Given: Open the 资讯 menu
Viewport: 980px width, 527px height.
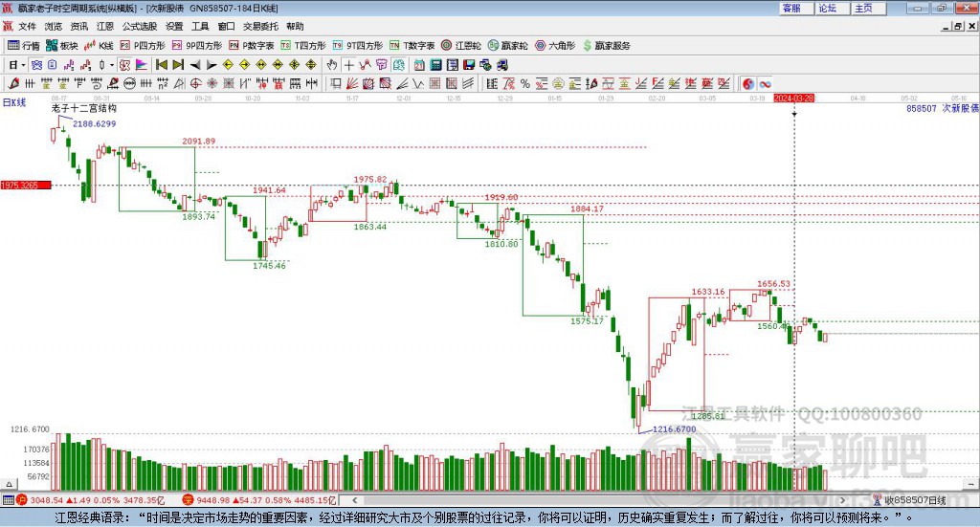Looking at the screenshot, I should pyautogui.click(x=78, y=26).
